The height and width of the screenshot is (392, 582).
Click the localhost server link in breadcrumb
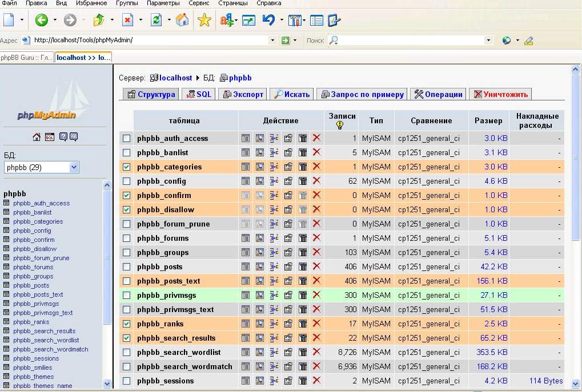coord(175,78)
